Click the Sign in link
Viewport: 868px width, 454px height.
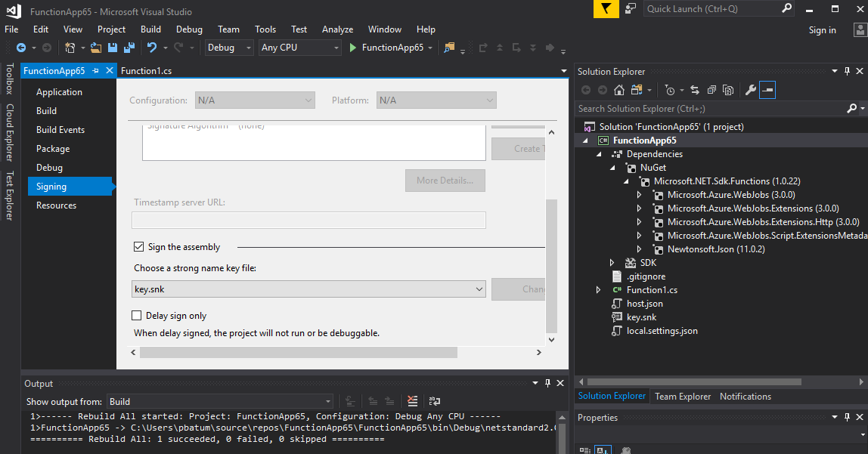coord(822,29)
